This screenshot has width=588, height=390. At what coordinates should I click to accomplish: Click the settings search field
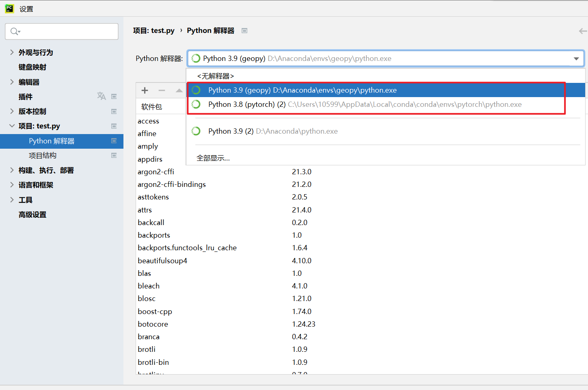tap(62, 31)
